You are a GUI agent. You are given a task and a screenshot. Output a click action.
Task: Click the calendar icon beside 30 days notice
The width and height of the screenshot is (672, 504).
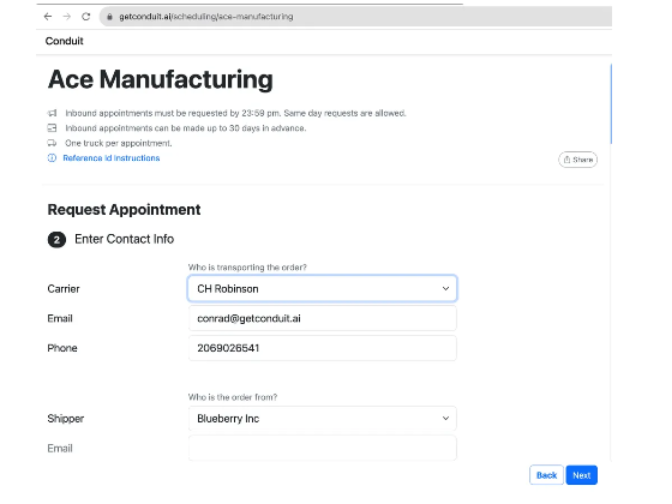click(x=52, y=128)
